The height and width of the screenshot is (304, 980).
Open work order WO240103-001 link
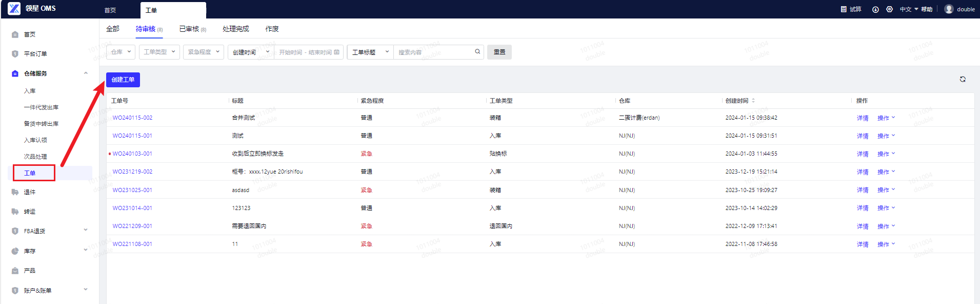pyautogui.click(x=132, y=154)
